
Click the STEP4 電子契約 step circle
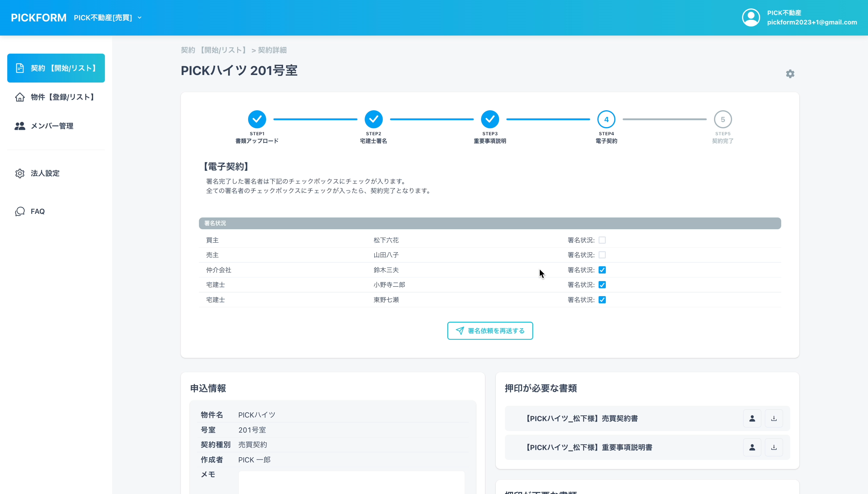pyautogui.click(x=606, y=119)
